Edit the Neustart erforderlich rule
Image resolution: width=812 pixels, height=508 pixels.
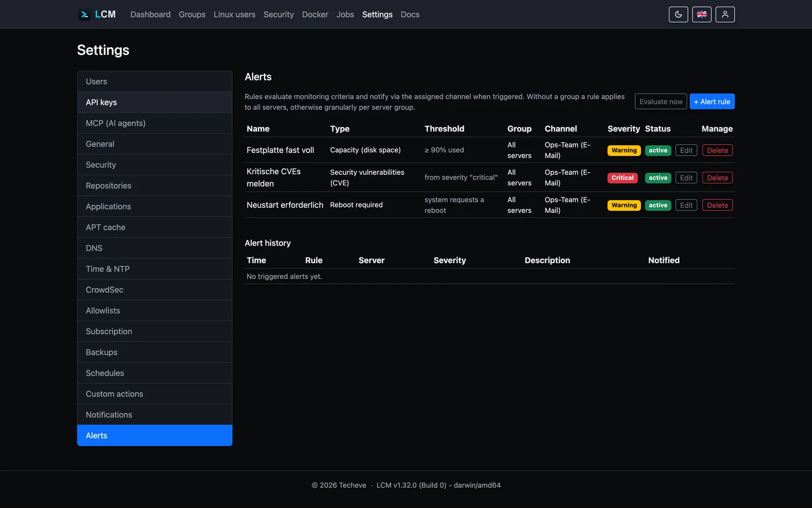click(x=686, y=205)
